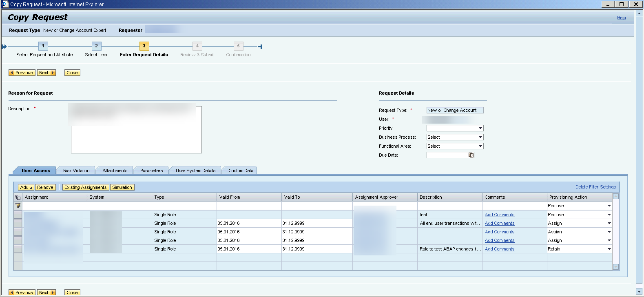
Task: Click the Internet Explorer page icon in title bar
Action: pos(5,4)
